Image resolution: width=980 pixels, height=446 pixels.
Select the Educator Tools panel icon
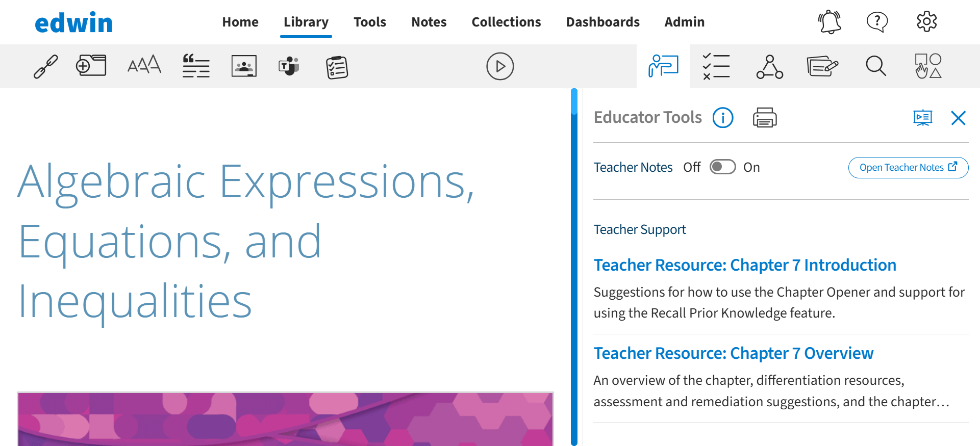(x=663, y=66)
